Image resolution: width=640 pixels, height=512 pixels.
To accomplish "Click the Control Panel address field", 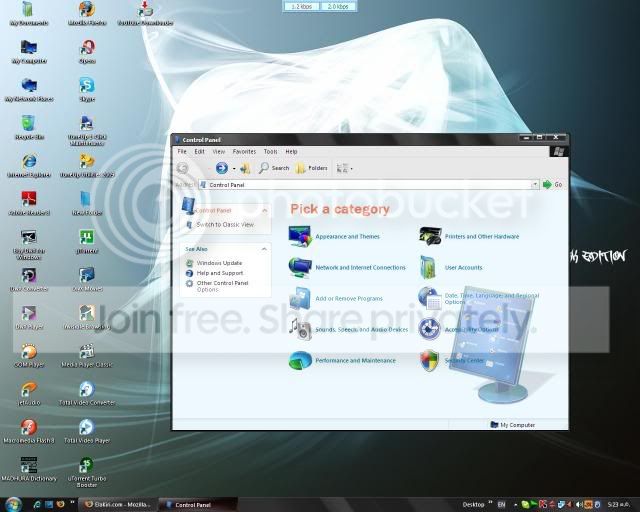I will 369,185.
